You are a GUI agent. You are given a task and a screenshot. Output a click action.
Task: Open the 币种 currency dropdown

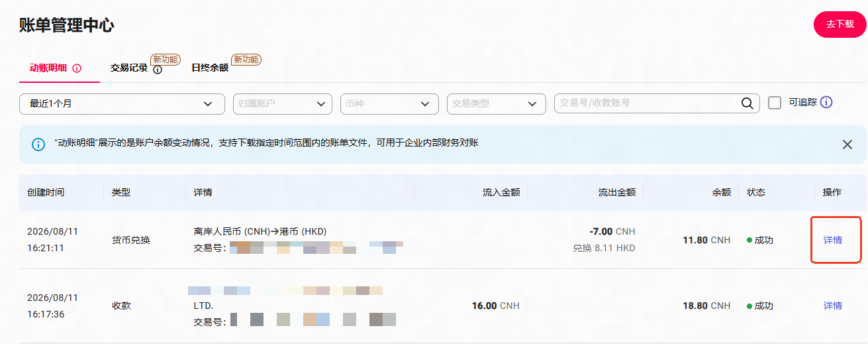point(389,104)
